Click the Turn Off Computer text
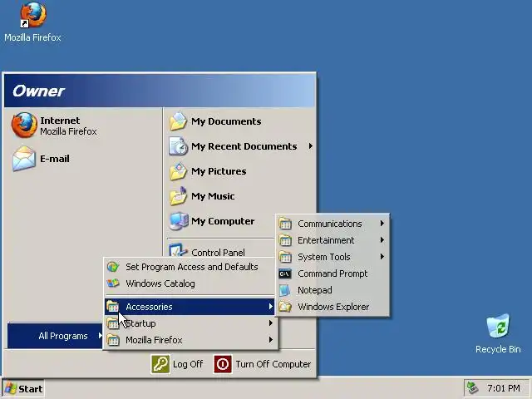The width and height of the screenshot is (532, 399). point(273,364)
